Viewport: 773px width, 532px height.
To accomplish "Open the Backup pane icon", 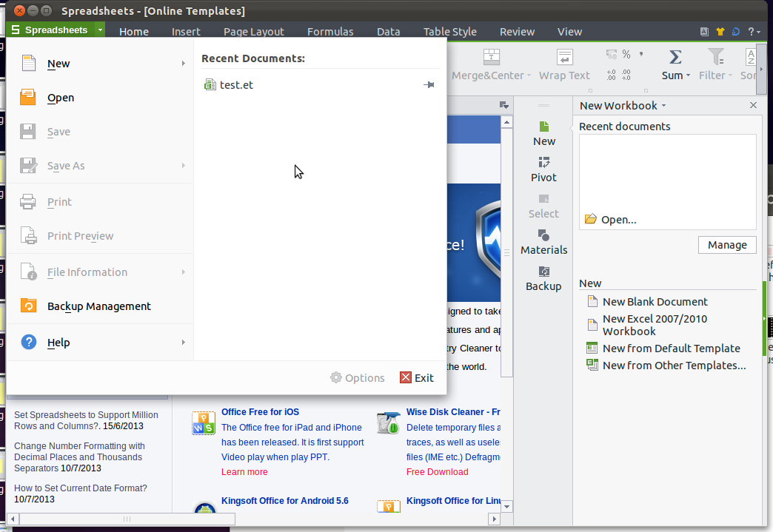I will (x=543, y=272).
